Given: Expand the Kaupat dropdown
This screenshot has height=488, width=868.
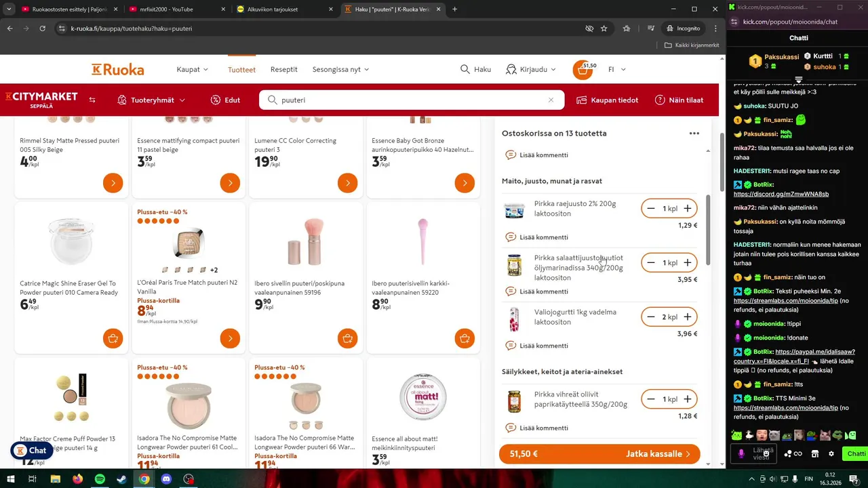Looking at the screenshot, I should tap(193, 69).
